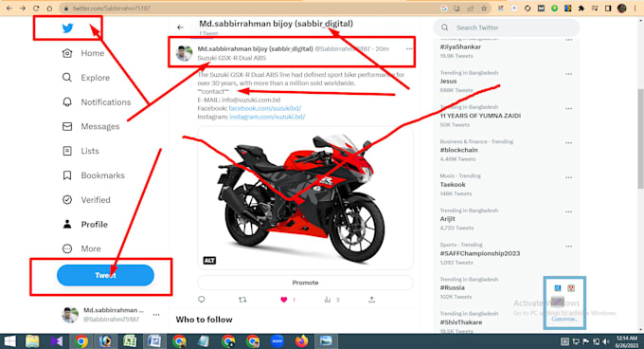Click the share icon under tweet
Image resolution: width=644 pixels, height=349 pixels.
pyautogui.click(x=371, y=300)
